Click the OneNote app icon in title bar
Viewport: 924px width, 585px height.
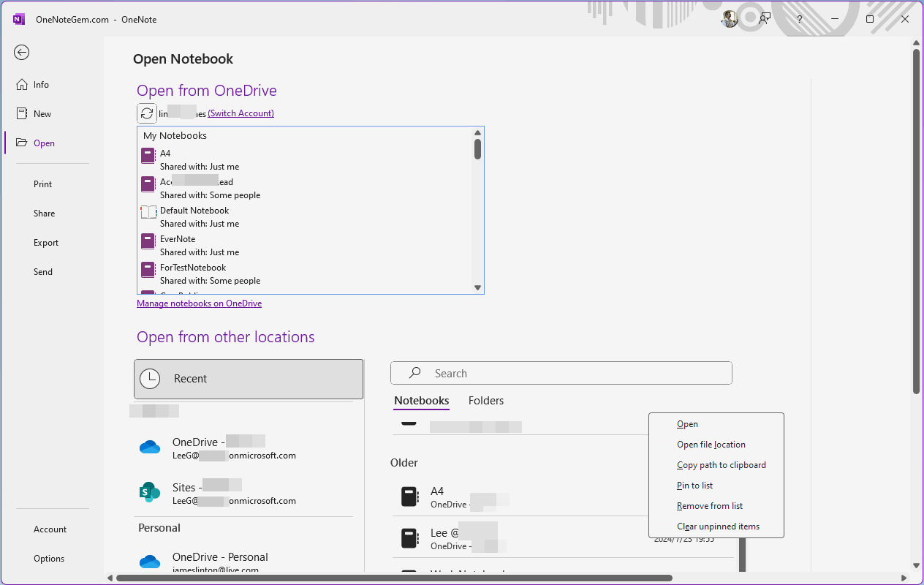point(19,19)
